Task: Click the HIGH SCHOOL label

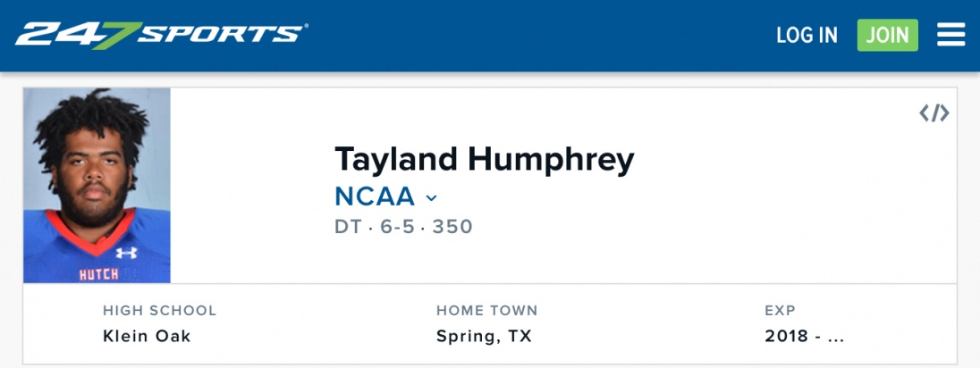Action: click(159, 311)
